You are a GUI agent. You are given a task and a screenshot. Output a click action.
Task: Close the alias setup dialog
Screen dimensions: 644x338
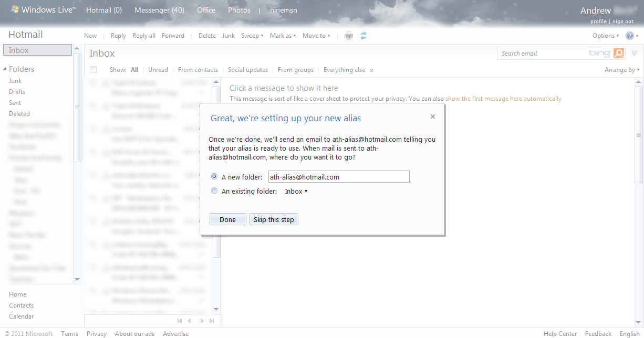(433, 117)
